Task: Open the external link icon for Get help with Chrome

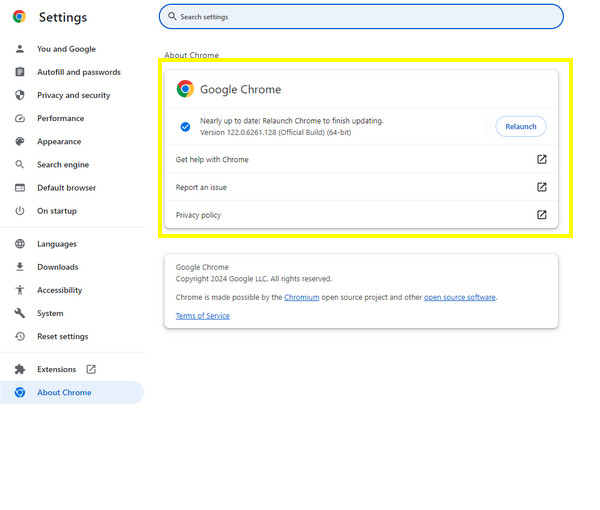Action: [541, 159]
